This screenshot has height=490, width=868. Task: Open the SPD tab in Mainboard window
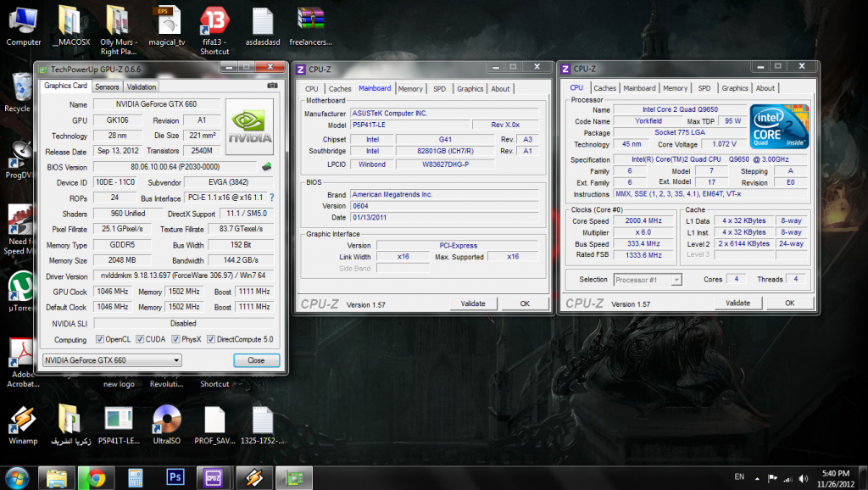coord(439,88)
